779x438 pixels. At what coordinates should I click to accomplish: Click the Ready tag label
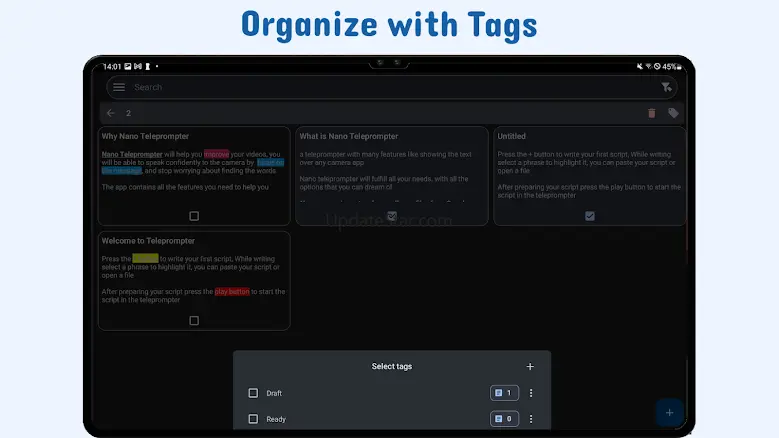coord(276,419)
